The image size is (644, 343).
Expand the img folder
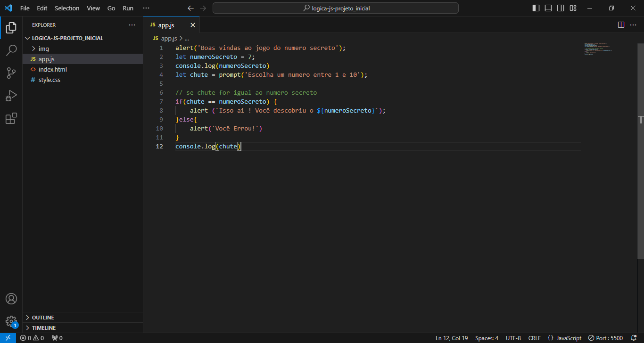(x=83, y=49)
